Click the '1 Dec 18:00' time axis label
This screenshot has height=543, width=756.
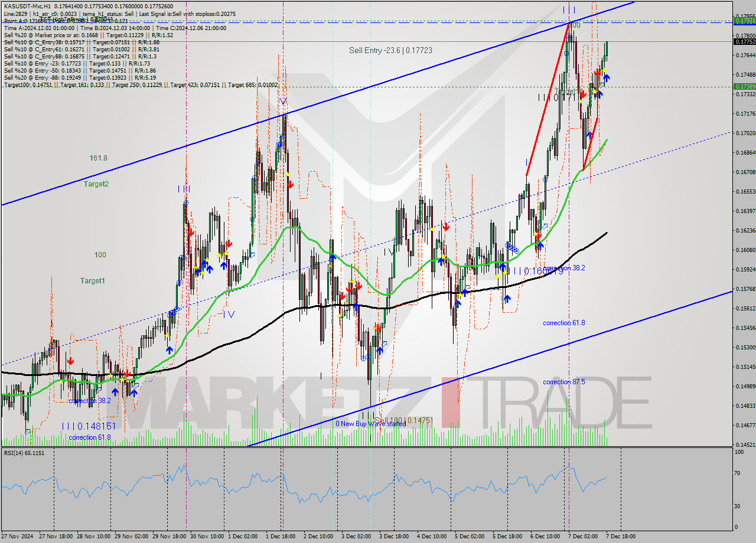pos(281,537)
